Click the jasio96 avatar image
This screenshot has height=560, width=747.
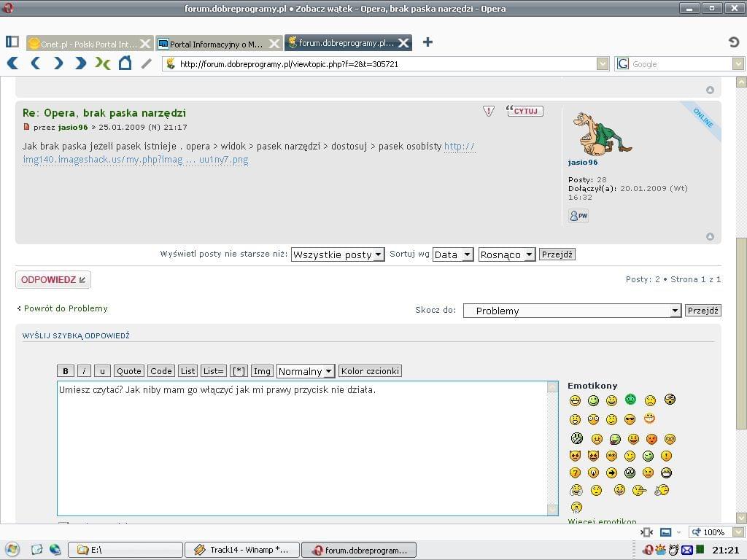click(602, 134)
